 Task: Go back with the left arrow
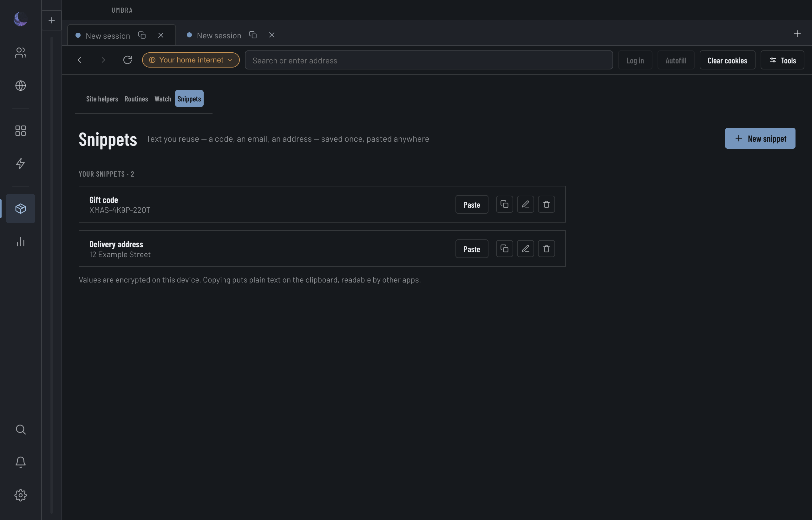pyautogui.click(x=79, y=60)
